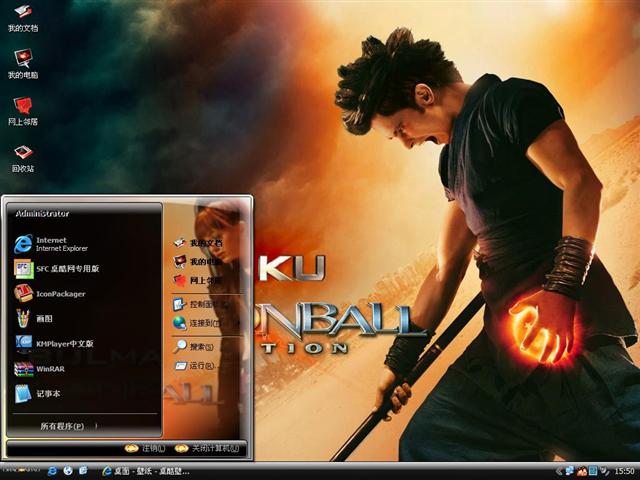Click the blue square system tray icon
This screenshot has height=480, width=640.
592,471
